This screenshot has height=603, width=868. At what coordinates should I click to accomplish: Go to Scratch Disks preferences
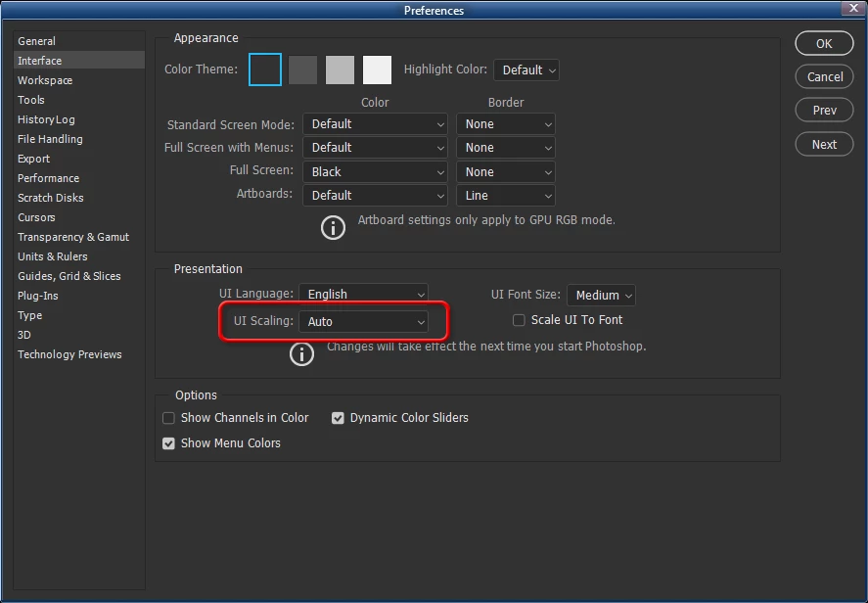click(79, 198)
